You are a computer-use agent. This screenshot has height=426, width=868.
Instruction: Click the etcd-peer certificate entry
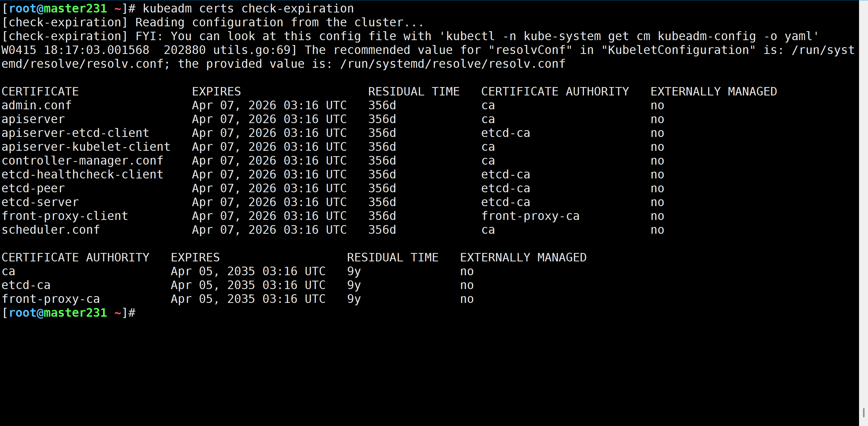[x=33, y=188]
